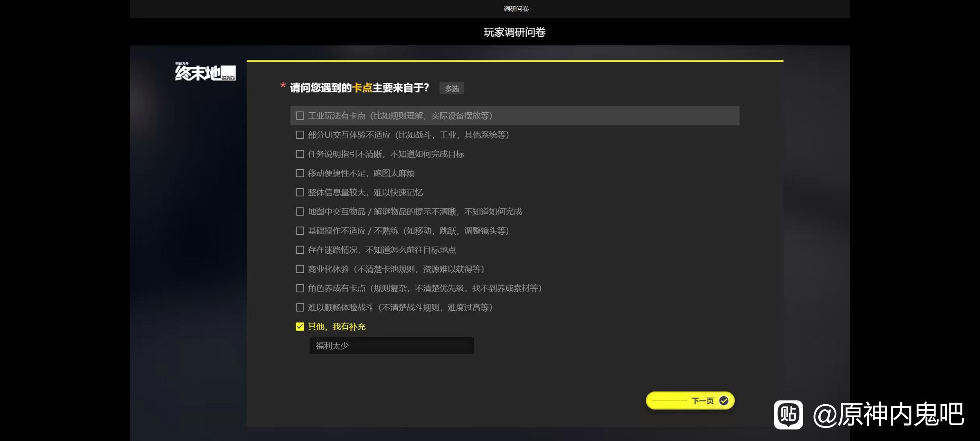
Task: Click the 玩家调研问卷 header title
Action: click(514, 32)
